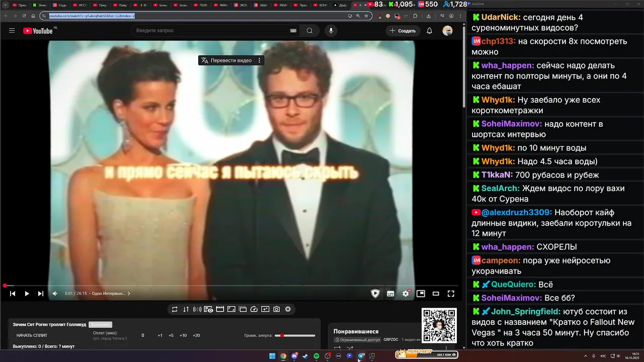The width and height of the screenshot is (644, 362).
Task: Open Chrome from the taskbar
Action: click(x=283, y=356)
